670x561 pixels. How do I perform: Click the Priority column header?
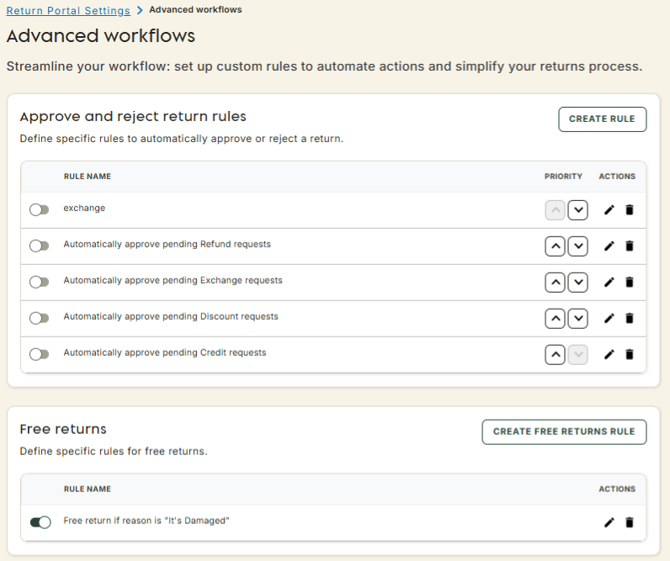563,176
